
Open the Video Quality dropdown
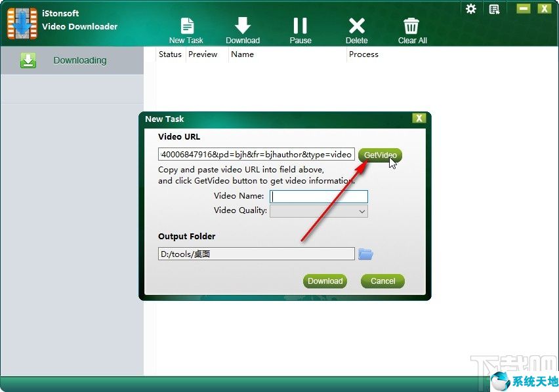[x=361, y=211]
